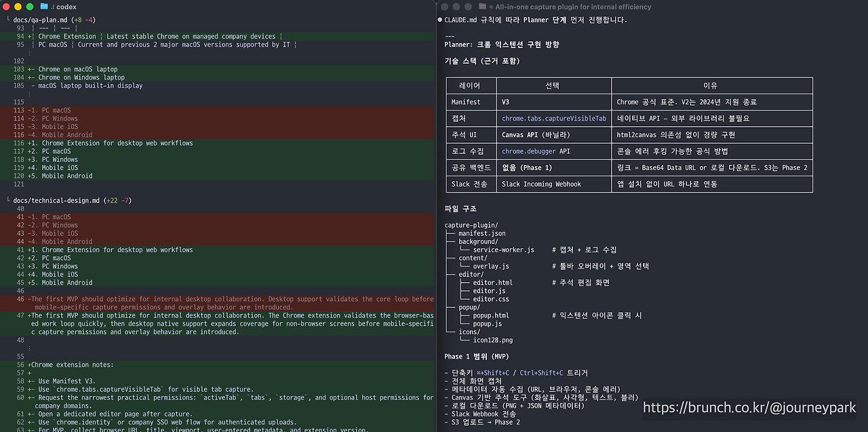Click removed line 116 Mobile Android

(x=217, y=135)
